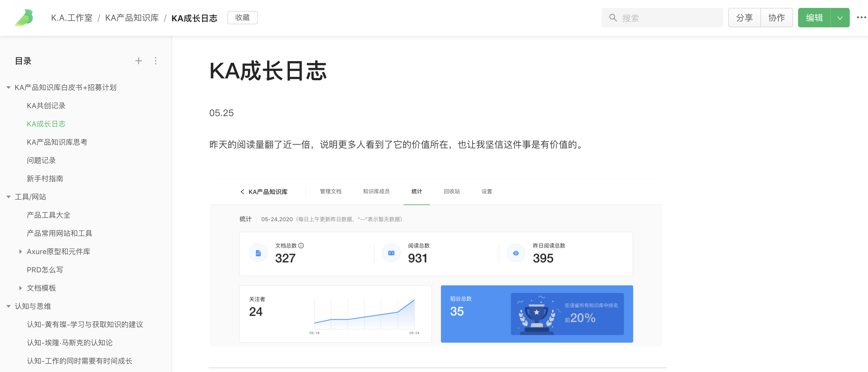Viewport: 868px width, 372px height.
Task: Click the plus icon in 目录 header
Action: pyautogui.click(x=138, y=61)
